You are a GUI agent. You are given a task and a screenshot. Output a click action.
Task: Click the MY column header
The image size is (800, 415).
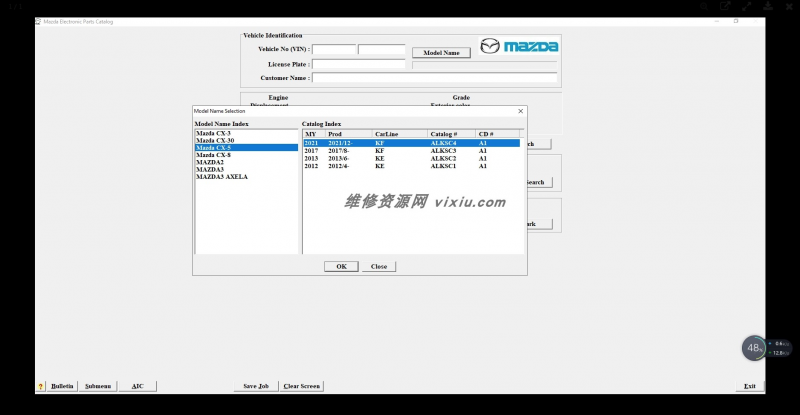point(314,134)
